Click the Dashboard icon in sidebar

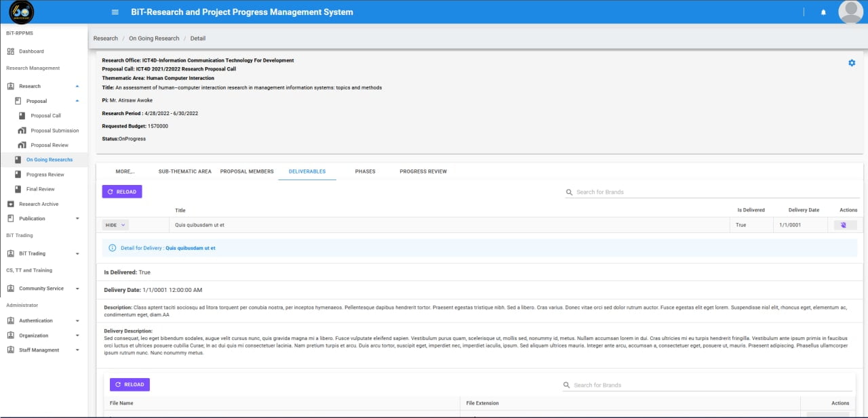click(x=11, y=51)
